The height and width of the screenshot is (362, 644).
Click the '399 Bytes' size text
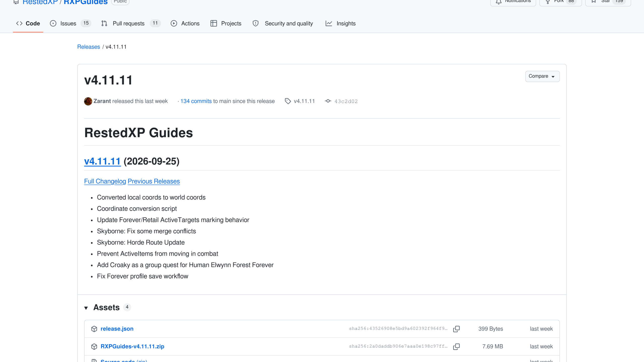point(491,329)
